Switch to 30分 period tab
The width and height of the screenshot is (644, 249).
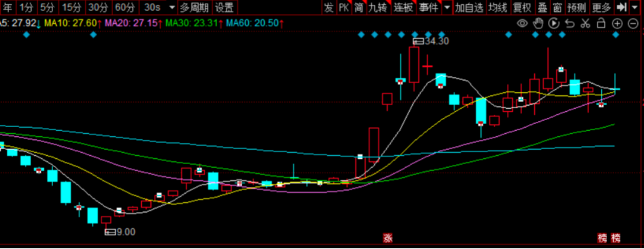(99, 7)
